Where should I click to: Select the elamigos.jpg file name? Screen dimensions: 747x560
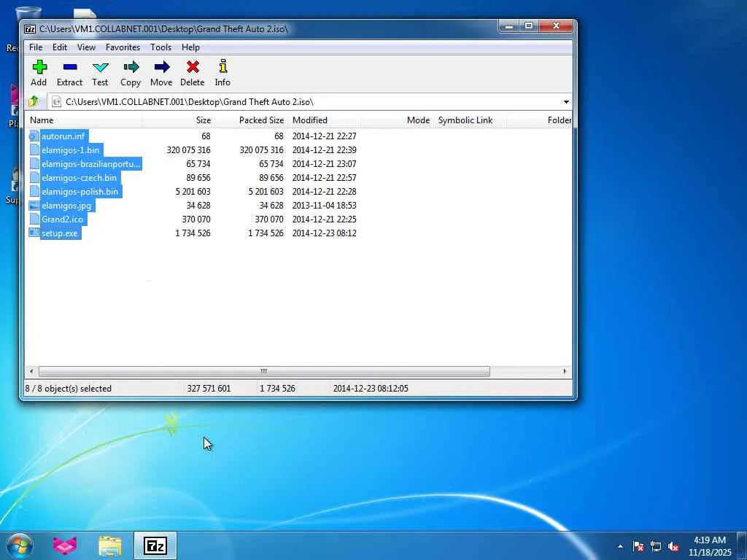(66, 206)
